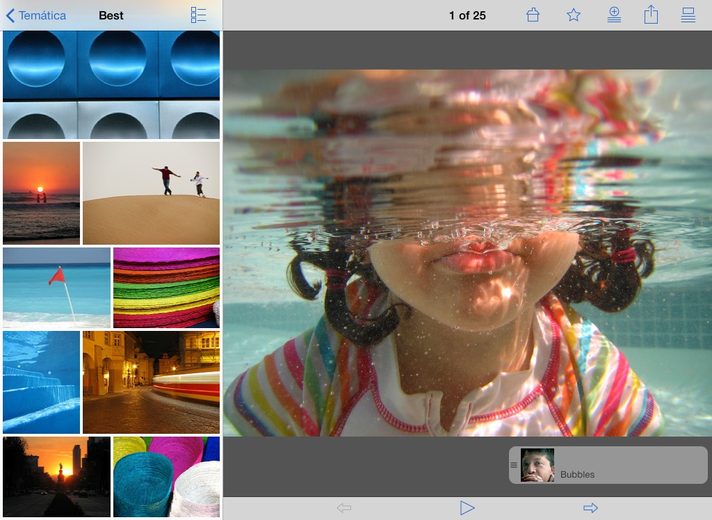Viewport: 712px width, 520px height.
Task: Open the beach sunset thumbnail
Action: (x=41, y=193)
